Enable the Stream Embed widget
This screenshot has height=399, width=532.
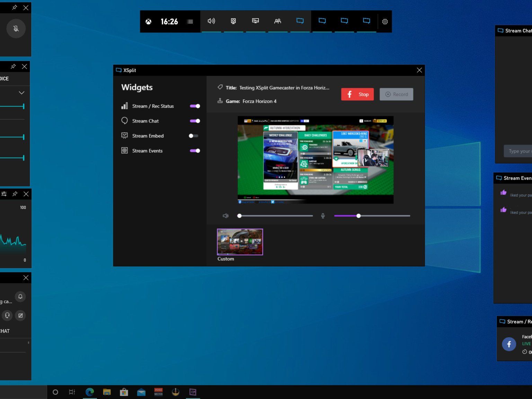[x=194, y=136]
